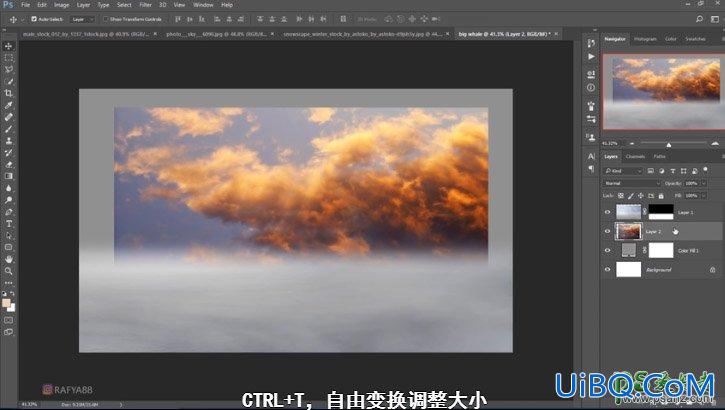Image resolution: width=725 pixels, height=410 pixels.
Task: Open the Normal blend mode dropdown
Action: (632, 183)
